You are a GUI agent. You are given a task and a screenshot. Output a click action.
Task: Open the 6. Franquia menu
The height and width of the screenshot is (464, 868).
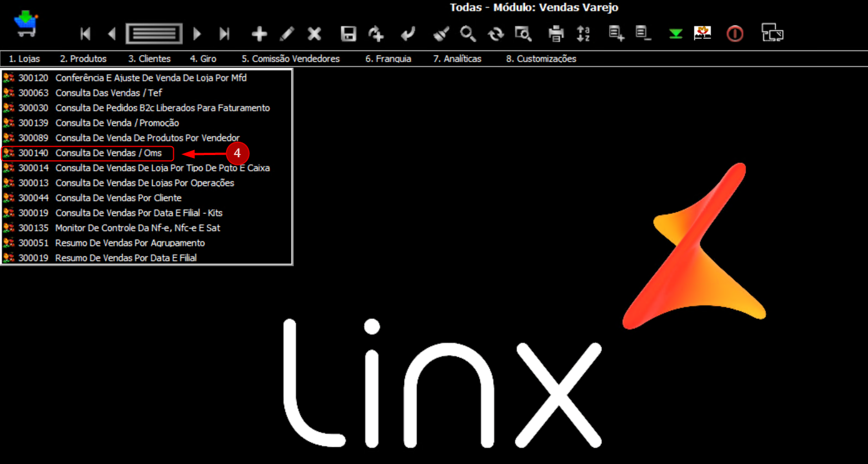pyautogui.click(x=388, y=59)
